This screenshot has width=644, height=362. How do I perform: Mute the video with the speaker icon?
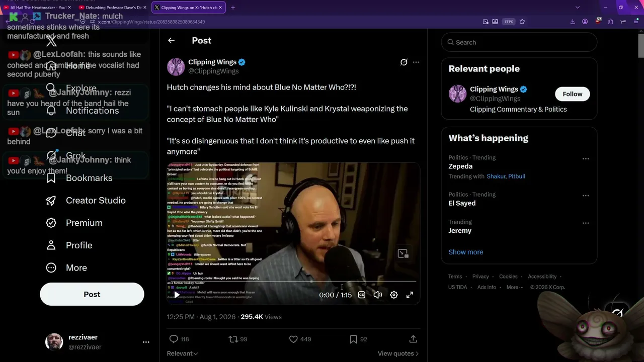377,295
